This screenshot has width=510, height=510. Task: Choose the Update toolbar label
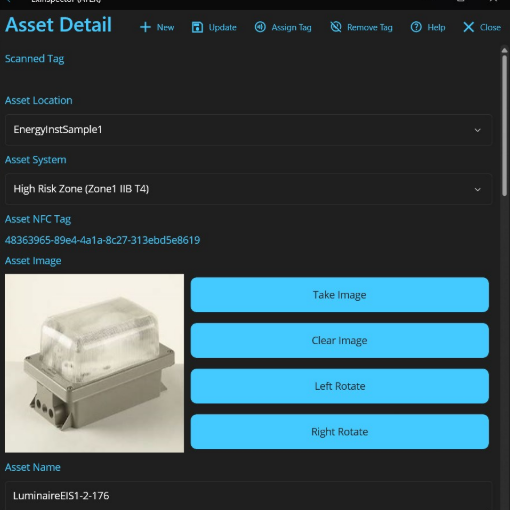click(222, 27)
